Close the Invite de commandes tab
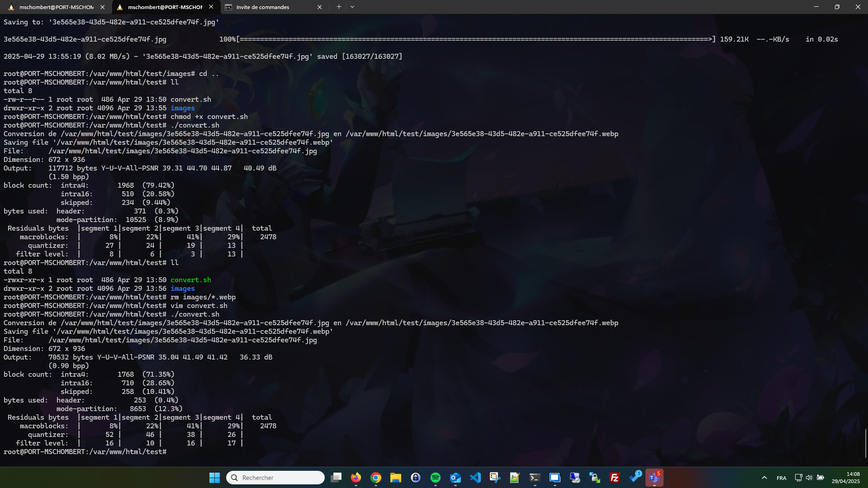The width and height of the screenshot is (868, 488). click(319, 7)
